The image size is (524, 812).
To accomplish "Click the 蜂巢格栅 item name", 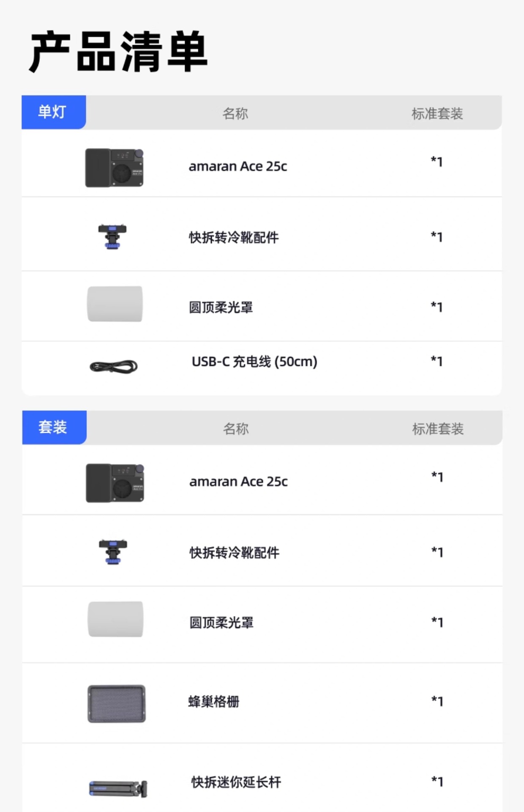I will tap(214, 702).
